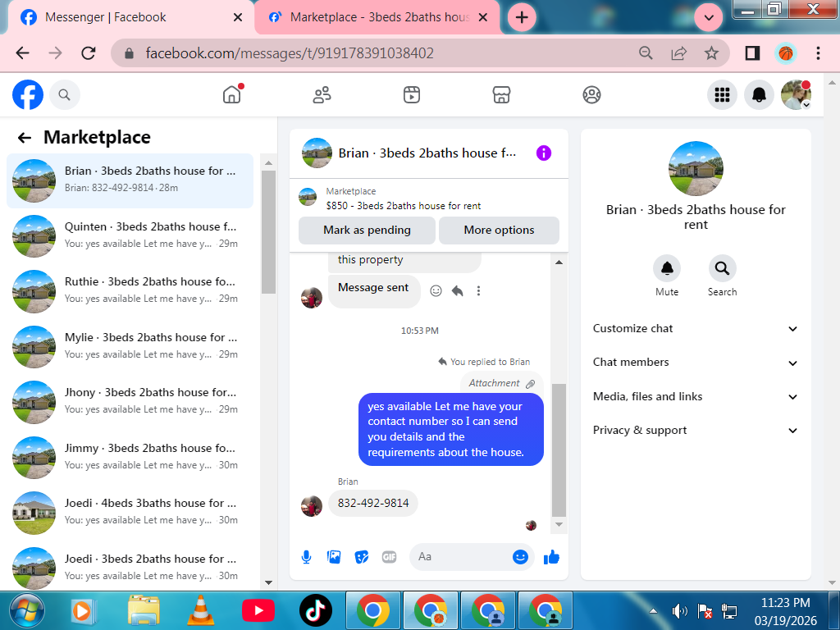
Task: Go to the Home feed icon
Action: point(232,95)
